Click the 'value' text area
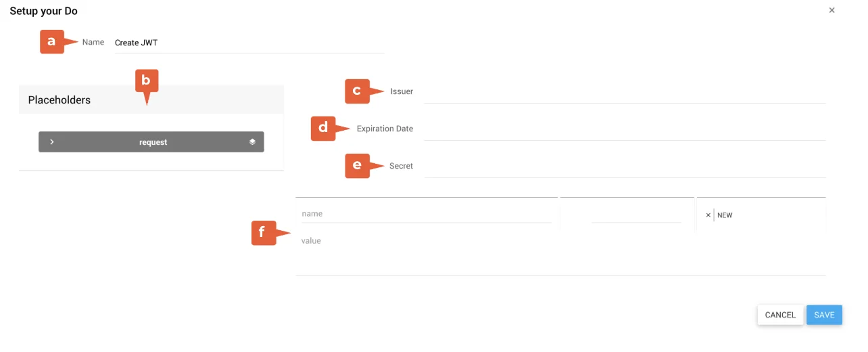 click(x=560, y=254)
